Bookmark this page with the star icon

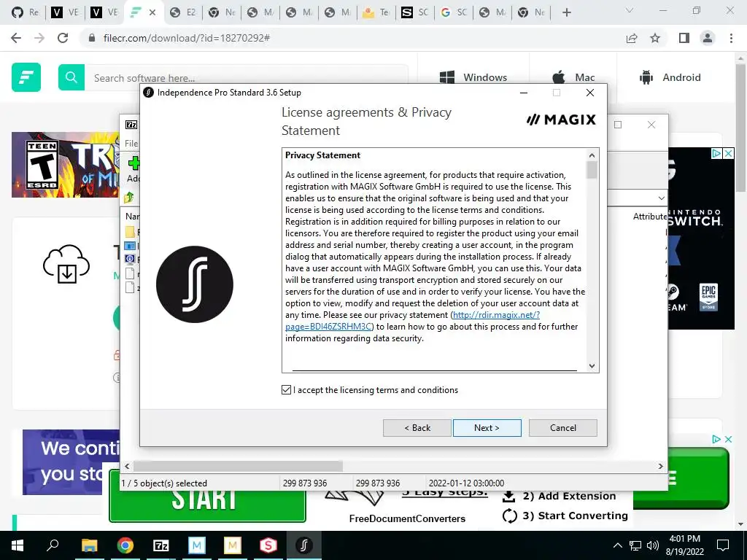pyautogui.click(x=655, y=38)
